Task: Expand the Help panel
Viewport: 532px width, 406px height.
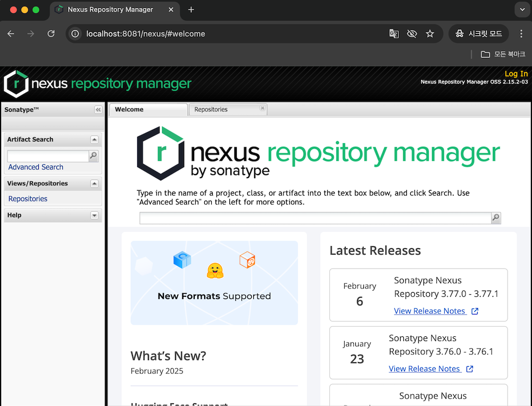Action: [x=94, y=216]
